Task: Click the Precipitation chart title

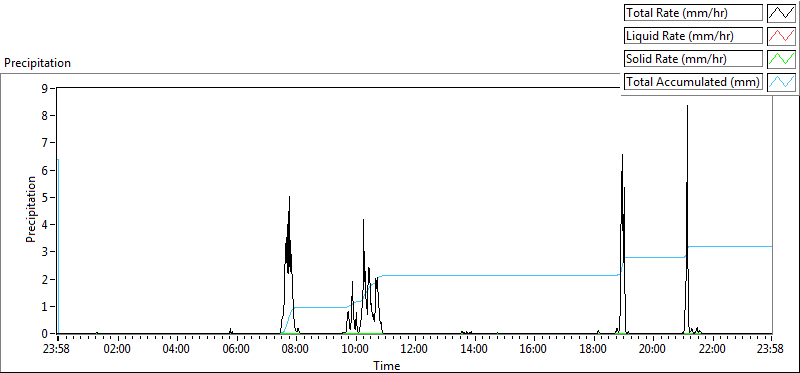Action: [37, 63]
